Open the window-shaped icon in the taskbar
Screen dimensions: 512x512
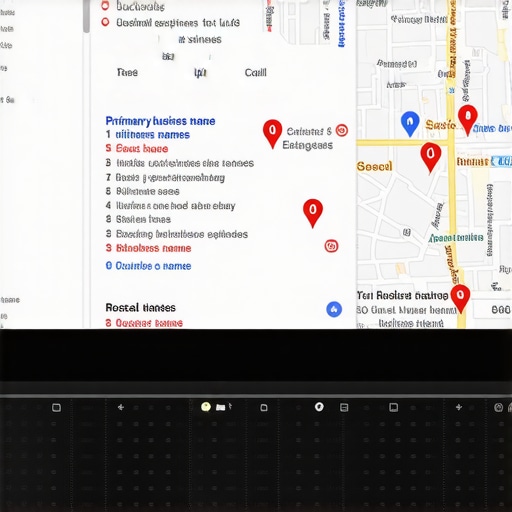coord(394,407)
